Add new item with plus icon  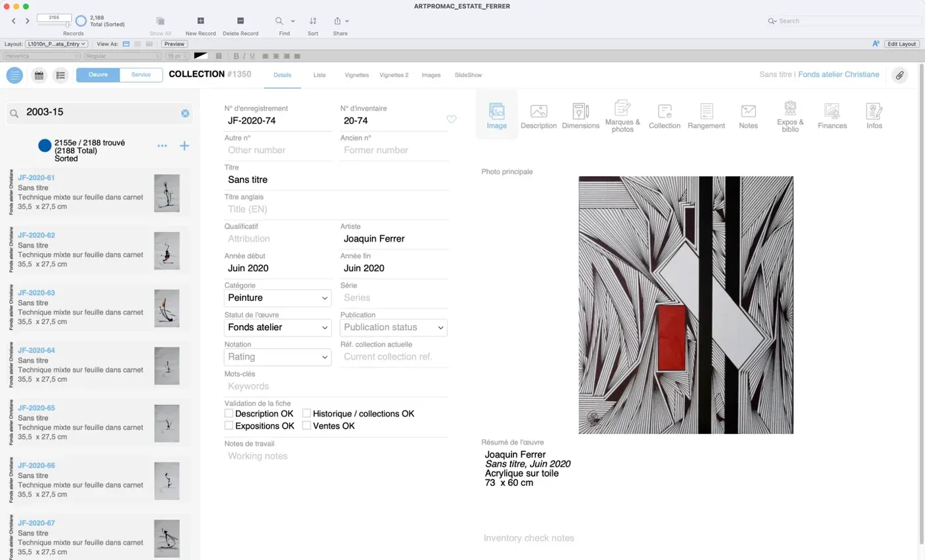coord(184,146)
